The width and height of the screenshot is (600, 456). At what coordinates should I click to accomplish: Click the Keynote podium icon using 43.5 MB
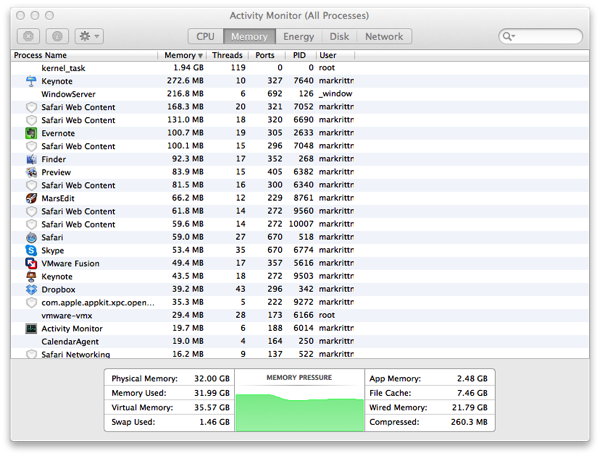coord(31,276)
